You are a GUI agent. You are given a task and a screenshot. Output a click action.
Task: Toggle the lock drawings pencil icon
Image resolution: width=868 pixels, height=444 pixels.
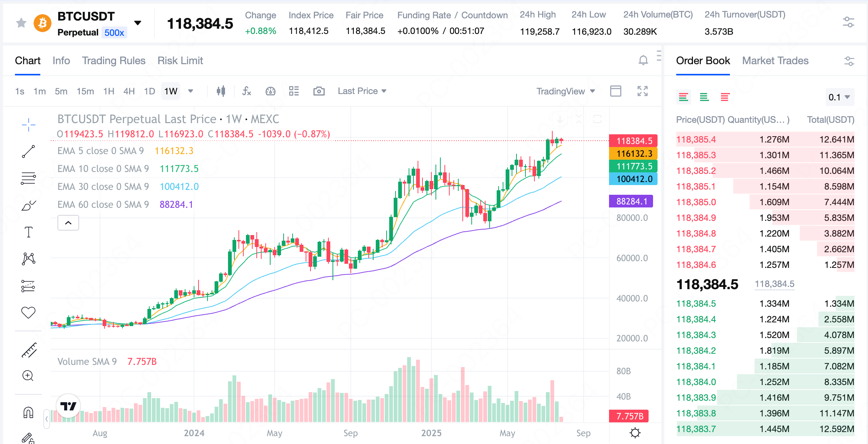tap(28, 438)
